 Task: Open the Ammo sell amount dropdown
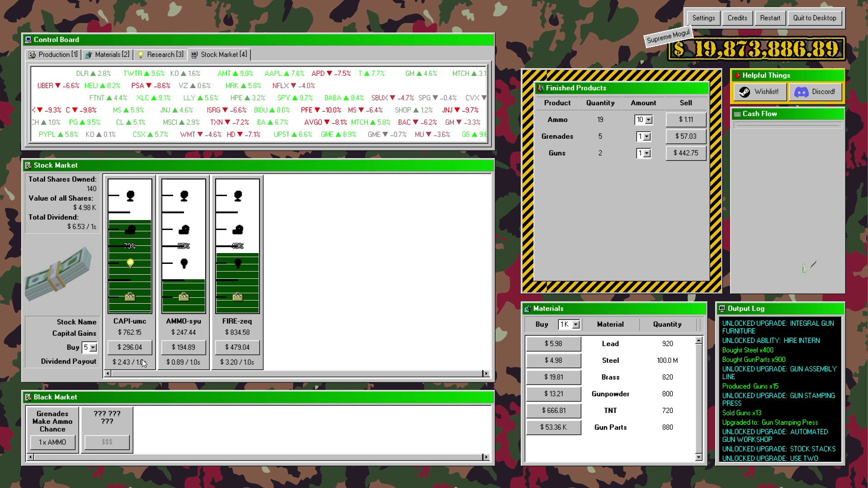click(x=648, y=119)
